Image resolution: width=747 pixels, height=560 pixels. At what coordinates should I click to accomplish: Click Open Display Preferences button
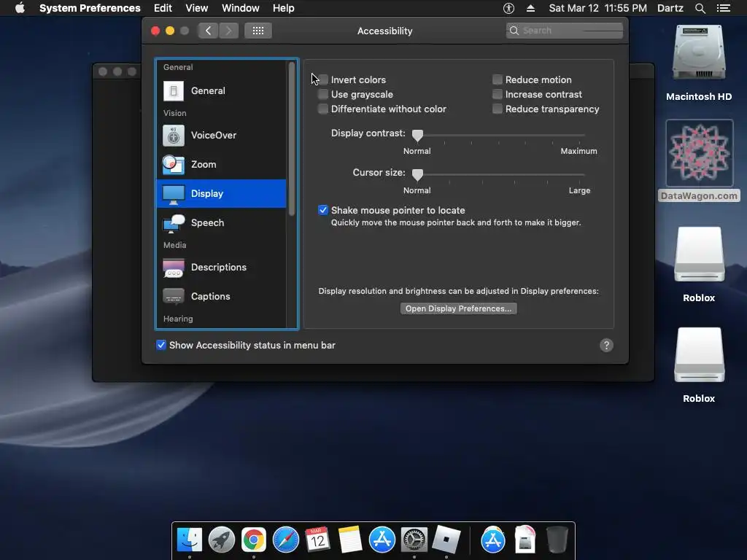pos(458,308)
